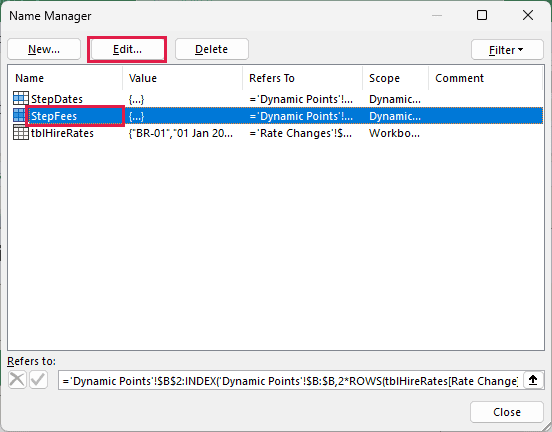Delete the selected defined name

pos(212,49)
